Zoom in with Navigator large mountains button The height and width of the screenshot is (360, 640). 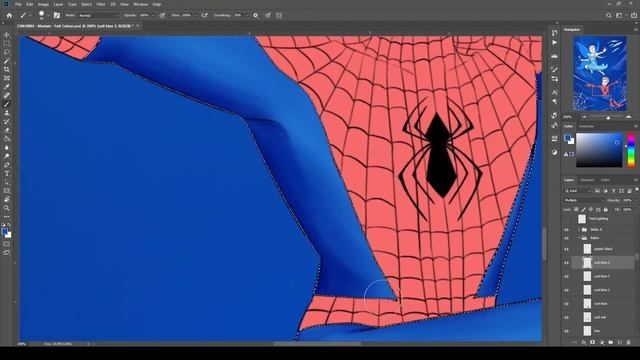[x=628, y=117]
